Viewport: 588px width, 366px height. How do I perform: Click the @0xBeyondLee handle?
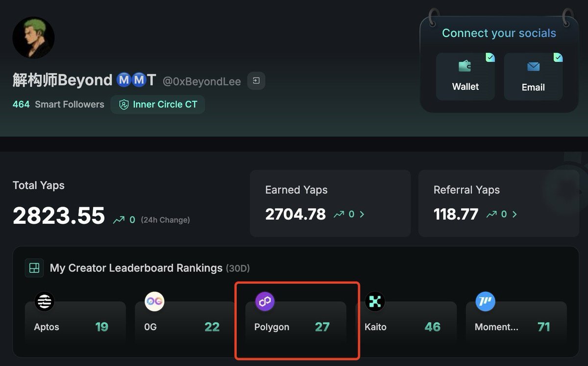click(x=202, y=81)
